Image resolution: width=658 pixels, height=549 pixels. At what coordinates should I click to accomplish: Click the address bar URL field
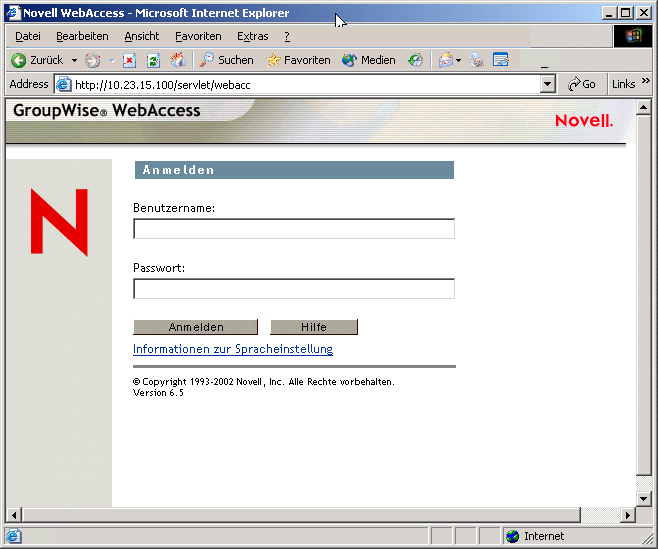tap(306, 85)
